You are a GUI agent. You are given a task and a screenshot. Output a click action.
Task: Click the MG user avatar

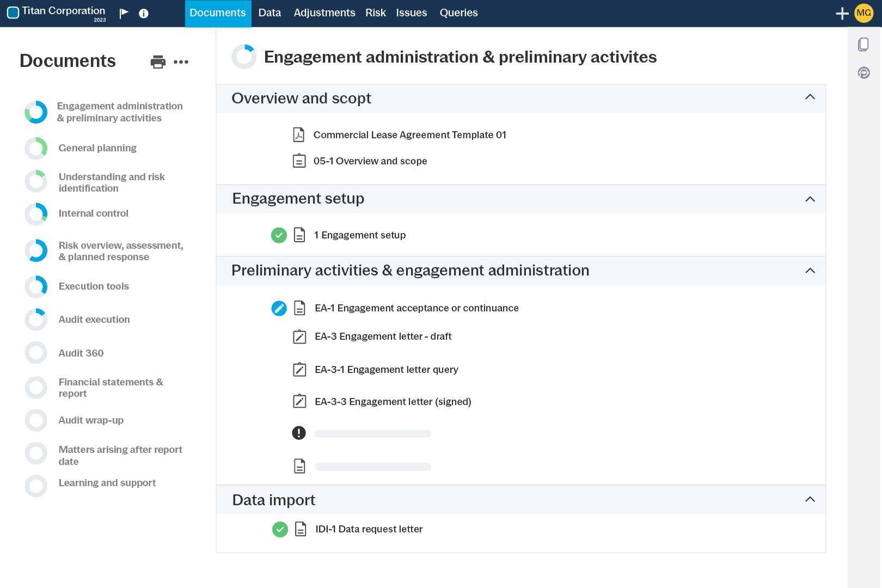pos(864,13)
